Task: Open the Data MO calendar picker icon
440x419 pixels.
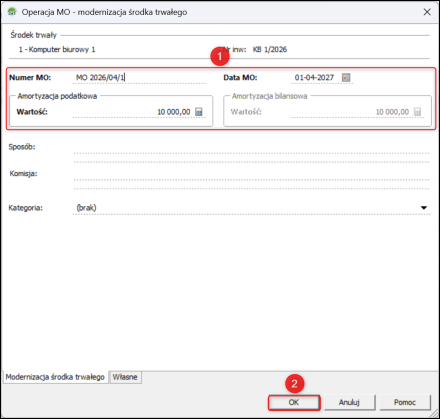Action: click(x=346, y=78)
